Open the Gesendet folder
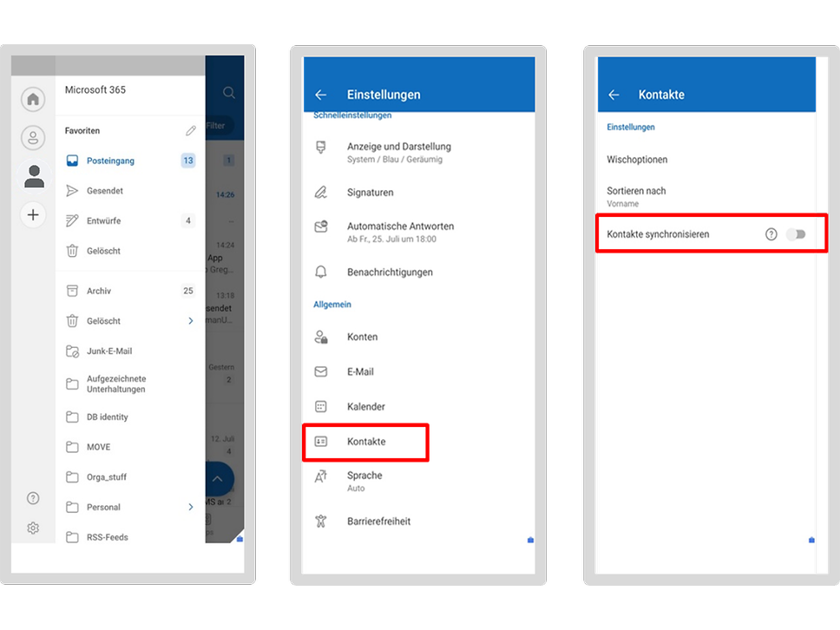 130,191
